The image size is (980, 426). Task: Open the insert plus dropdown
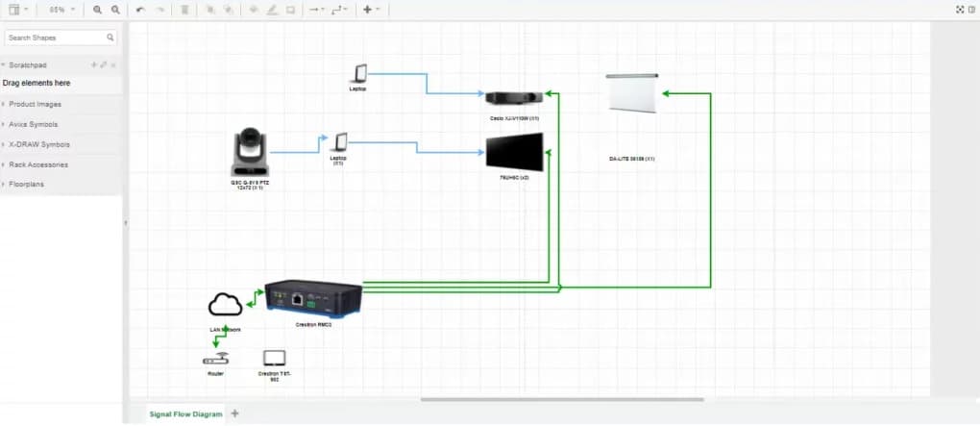click(371, 10)
